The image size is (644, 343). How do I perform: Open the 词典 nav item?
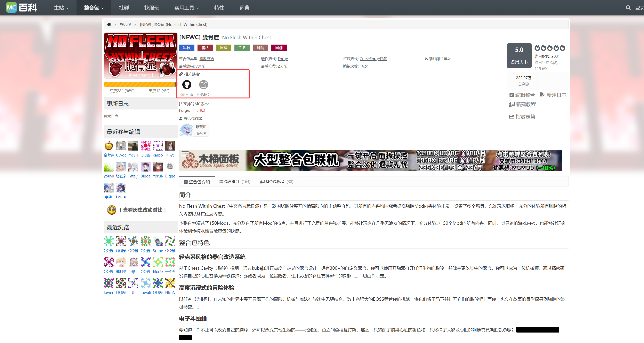tap(244, 8)
